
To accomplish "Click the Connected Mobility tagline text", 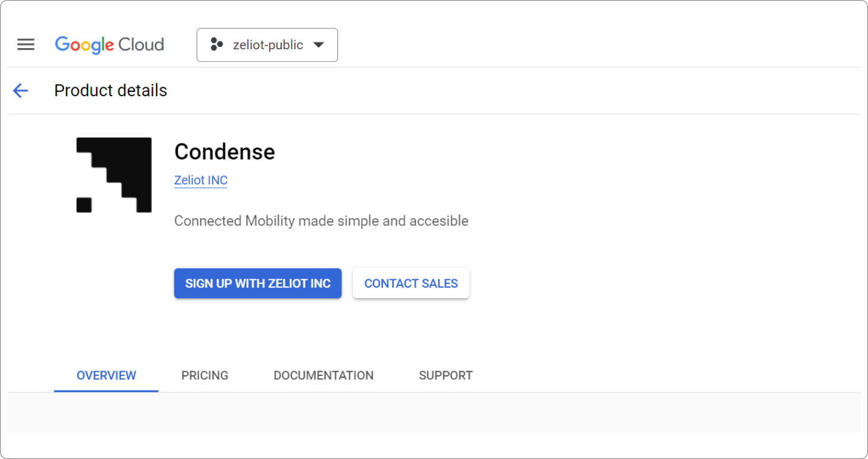I will click(x=321, y=221).
